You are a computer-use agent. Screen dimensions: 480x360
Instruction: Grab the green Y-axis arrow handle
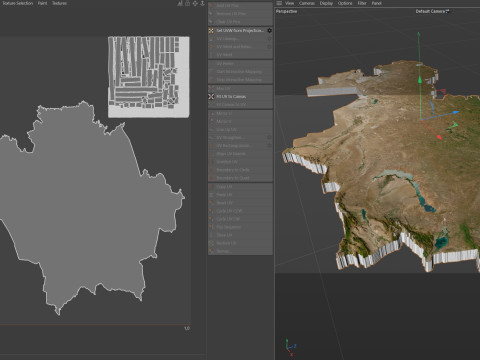pyautogui.click(x=420, y=80)
